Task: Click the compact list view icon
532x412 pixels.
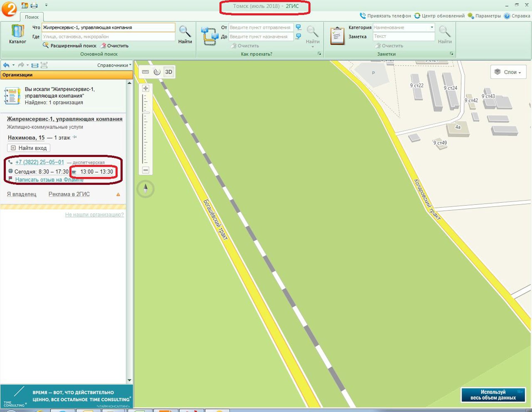Action: coord(35,65)
